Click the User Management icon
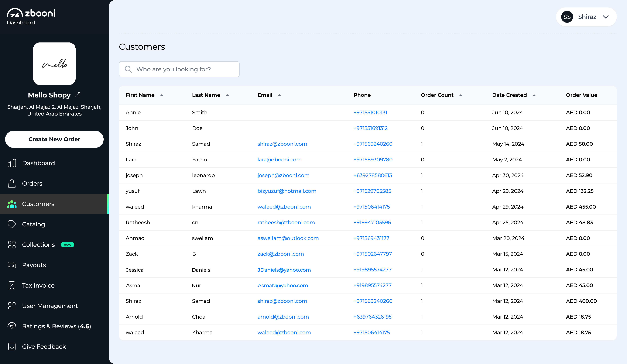The height and width of the screenshot is (364, 627). [x=12, y=306]
